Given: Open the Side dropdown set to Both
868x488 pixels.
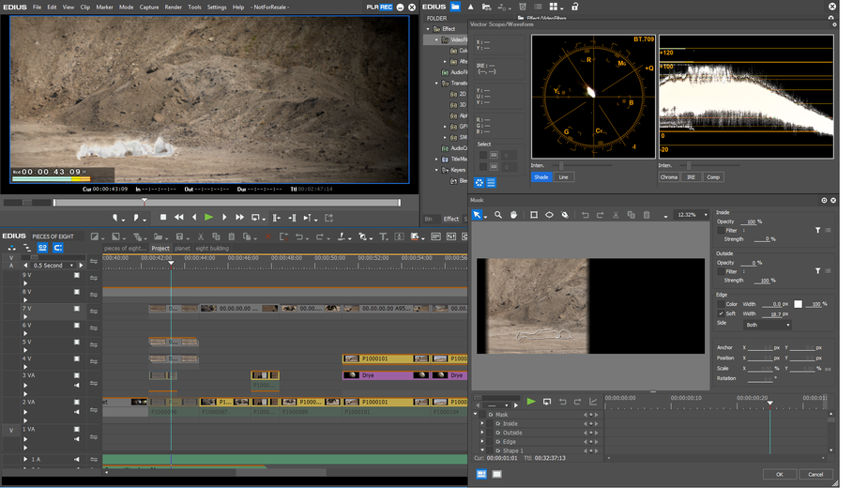Looking at the screenshot, I should pos(768,325).
